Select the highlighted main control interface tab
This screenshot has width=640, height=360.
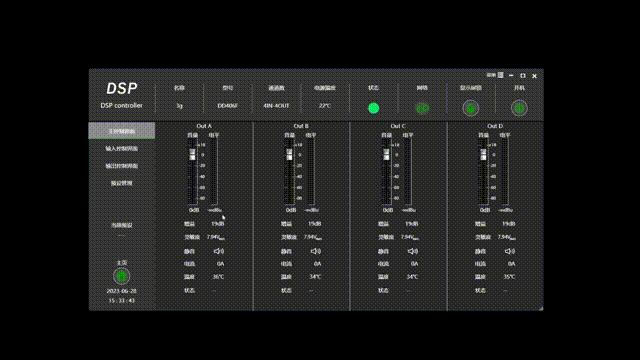click(x=122, y=131)
